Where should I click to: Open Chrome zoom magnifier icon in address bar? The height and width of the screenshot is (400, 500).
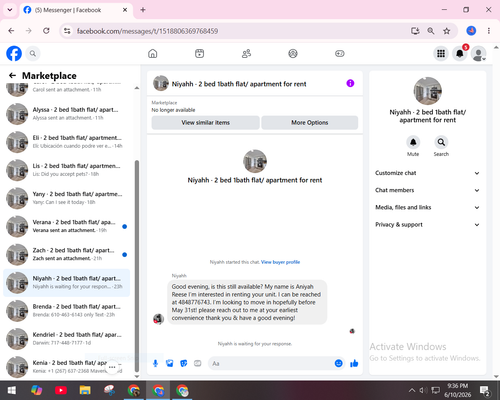431,31
